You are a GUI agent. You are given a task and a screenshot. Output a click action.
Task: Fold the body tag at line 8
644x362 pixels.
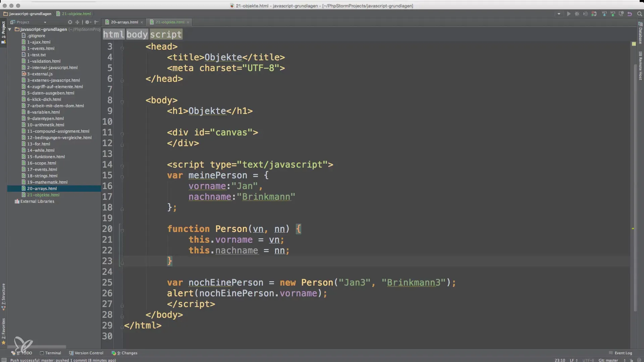coord(122,102)
